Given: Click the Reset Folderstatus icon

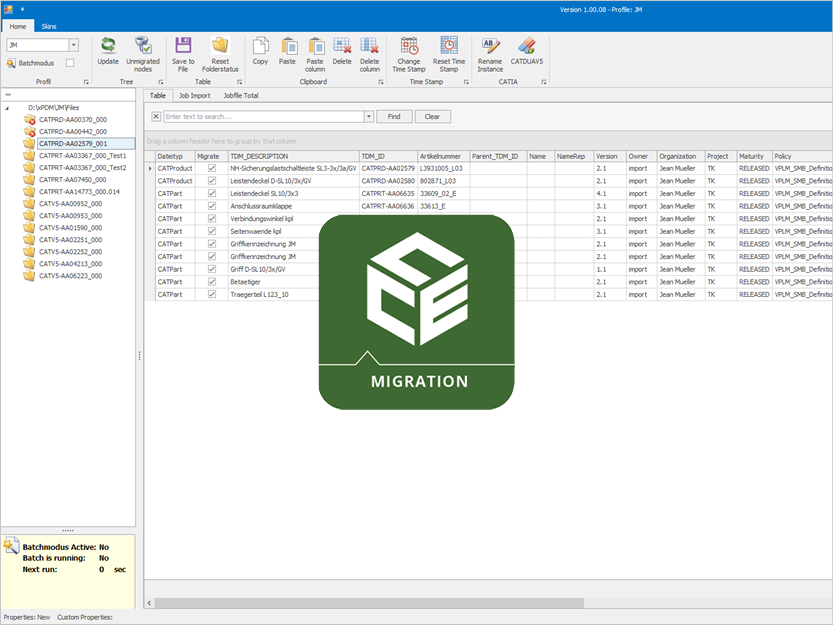Looking at the screenshot, I should point(220,46).
